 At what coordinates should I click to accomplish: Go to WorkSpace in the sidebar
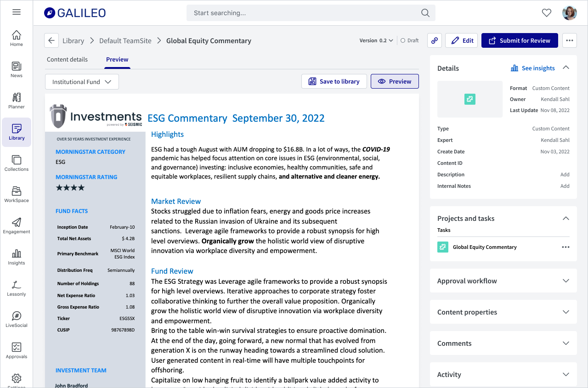tap(17, 195)
